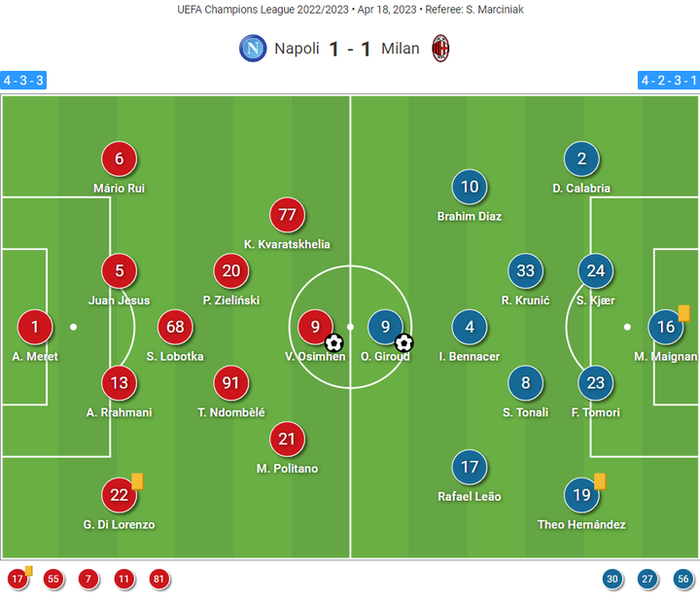The width and height of the screenshot is (700, 601).
Task: Open Napoli's 4-3-3 formation badge
Action: 24,80
